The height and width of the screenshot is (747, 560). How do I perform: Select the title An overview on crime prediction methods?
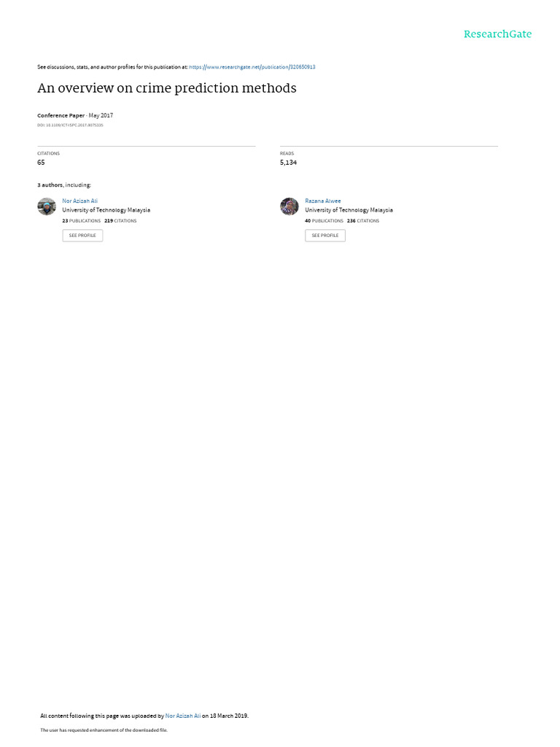167,88
